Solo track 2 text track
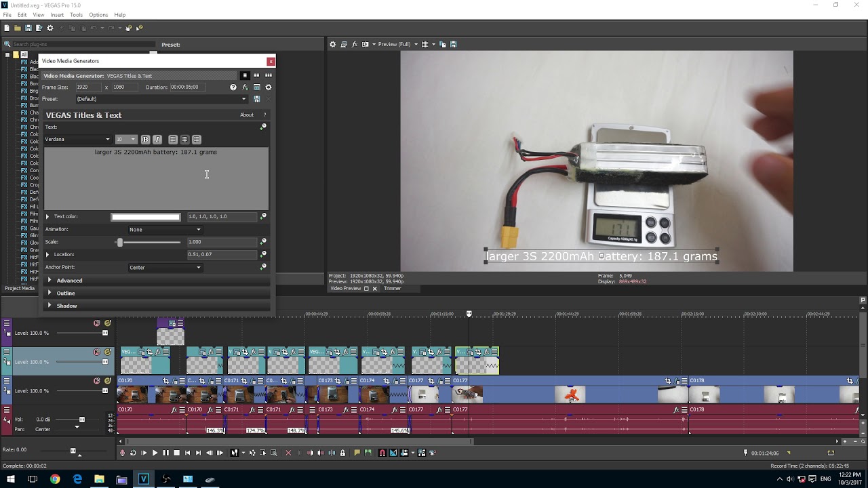The width and height of the screenshot is (868, 488). (x=107, y=352)
